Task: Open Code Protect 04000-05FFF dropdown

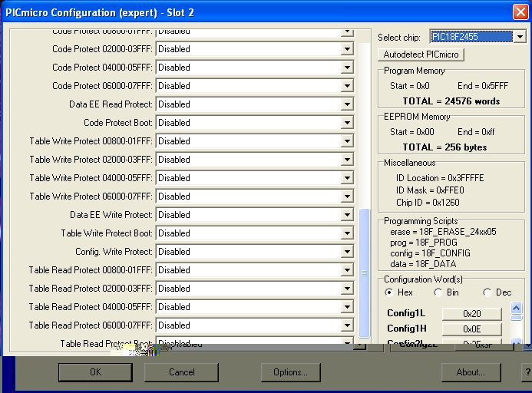Action: coord(347,68)
